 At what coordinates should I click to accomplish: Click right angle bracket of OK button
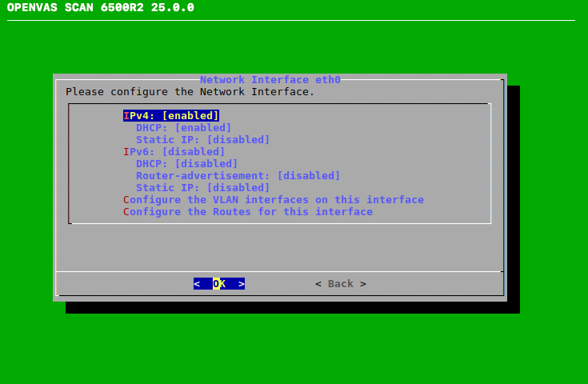242,284
